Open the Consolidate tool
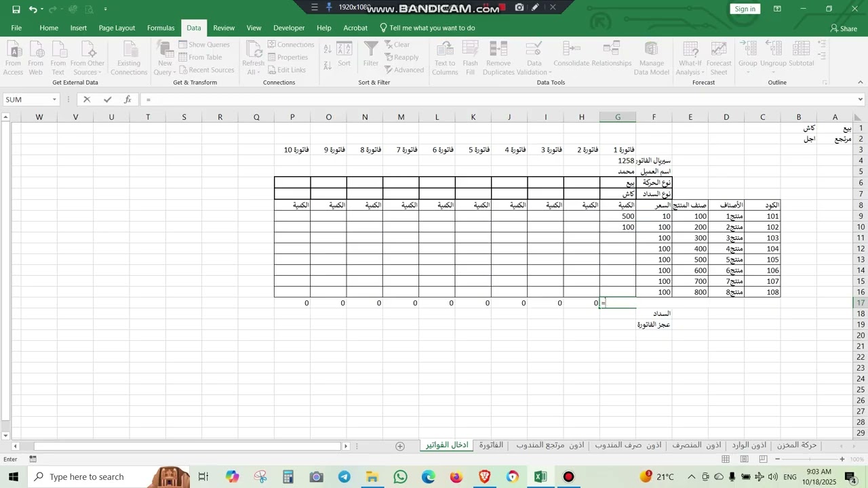This screenshot has width=868, height=488. [572, 54]
